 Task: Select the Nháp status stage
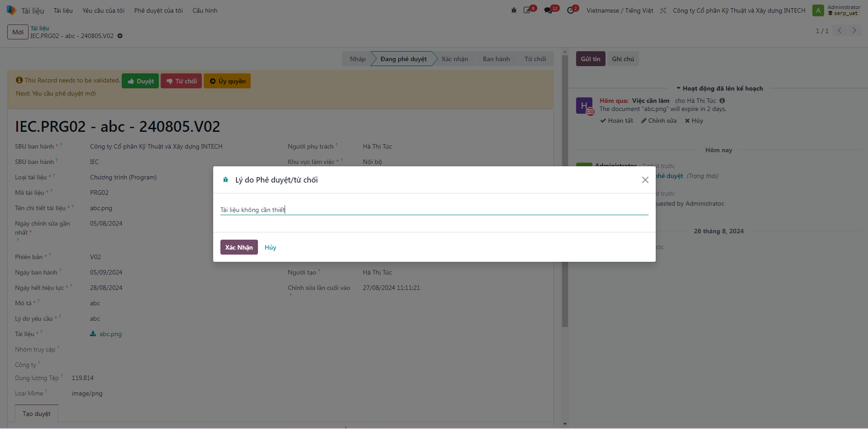(x=358, y=59)
